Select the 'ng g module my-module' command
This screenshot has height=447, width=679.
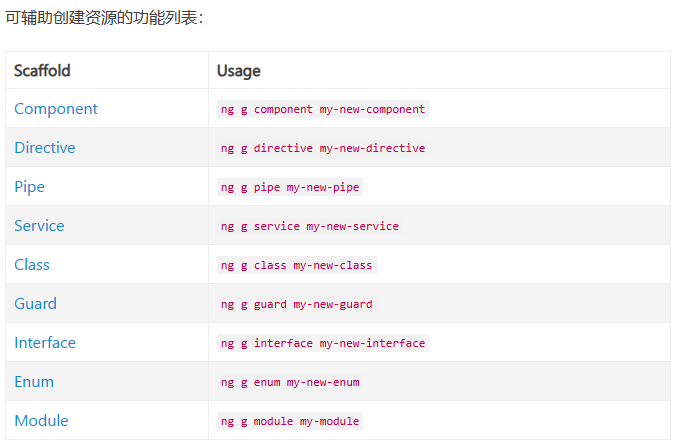click(x=290, y=421)
